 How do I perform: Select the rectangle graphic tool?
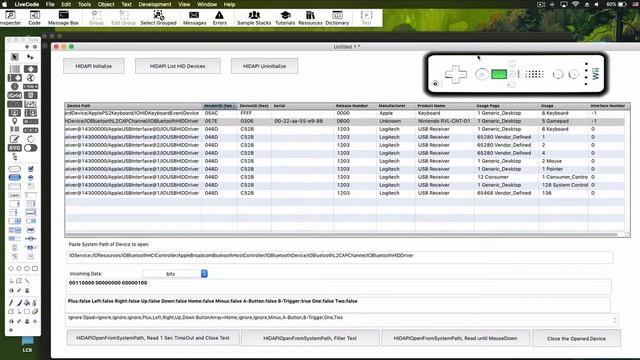(35, 269)
